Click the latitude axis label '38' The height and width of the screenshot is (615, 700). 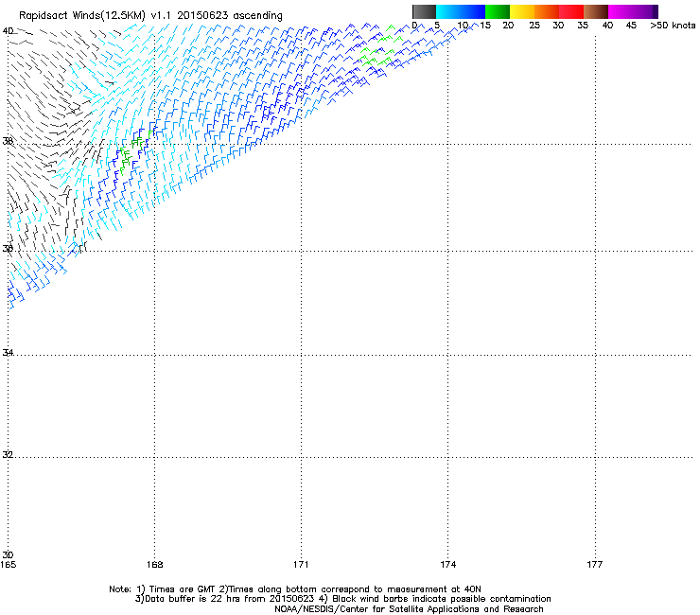pyautogui.click(x=8, y=141)
